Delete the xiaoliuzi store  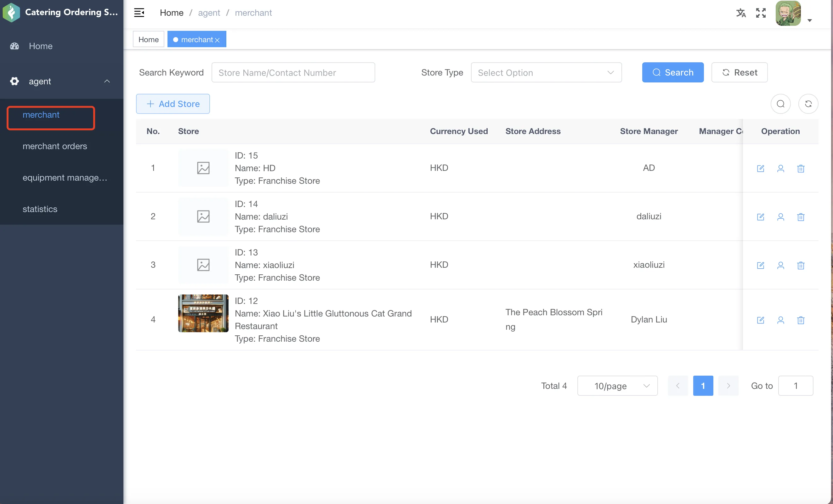[801, 265]
